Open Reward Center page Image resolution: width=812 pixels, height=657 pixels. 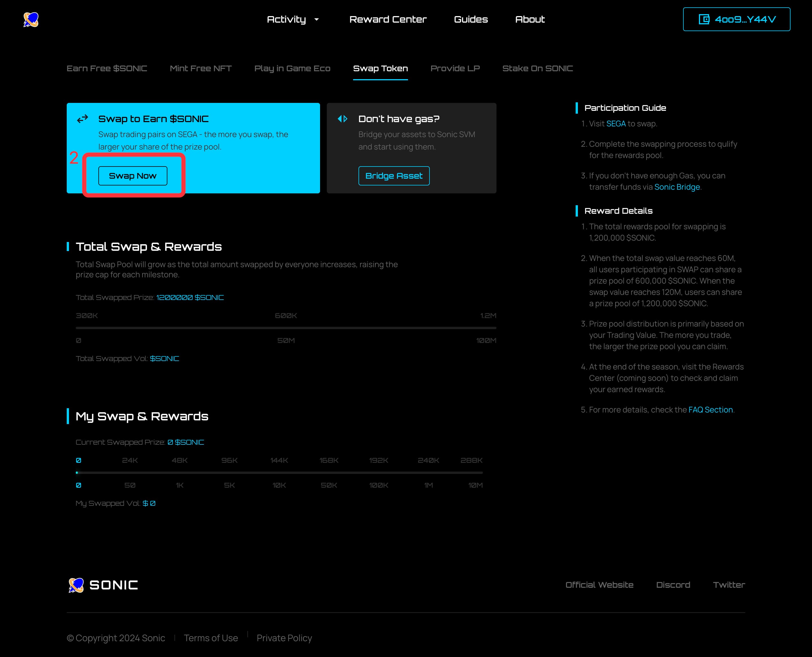pyautogui.click(x=388, y=19)
